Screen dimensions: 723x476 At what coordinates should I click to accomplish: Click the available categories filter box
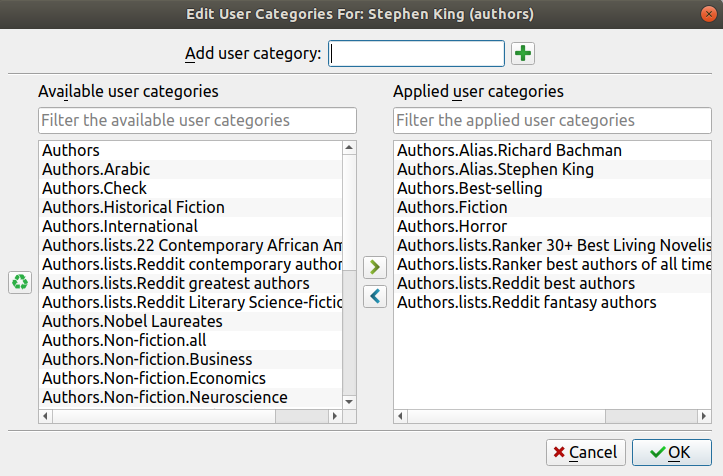point(197,121)
